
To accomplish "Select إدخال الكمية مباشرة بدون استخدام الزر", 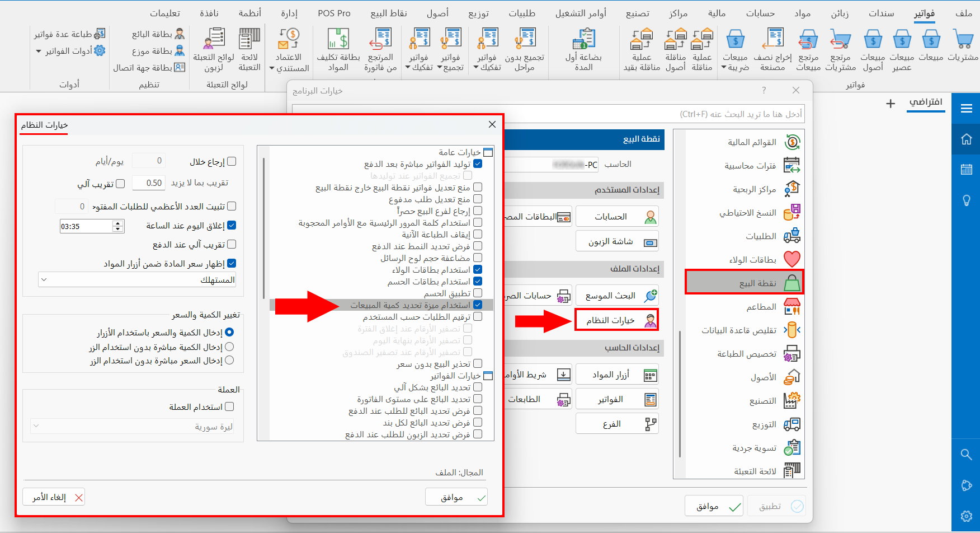I will (x=229, y=347).
